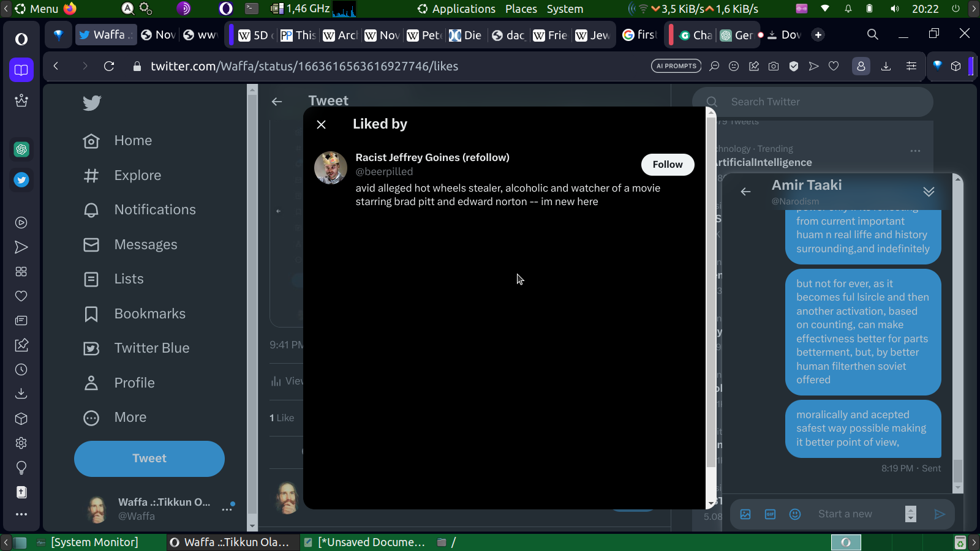The image size is (980, 551).
Task: Focus the Search Twitter field
Action: coord(813,102)
